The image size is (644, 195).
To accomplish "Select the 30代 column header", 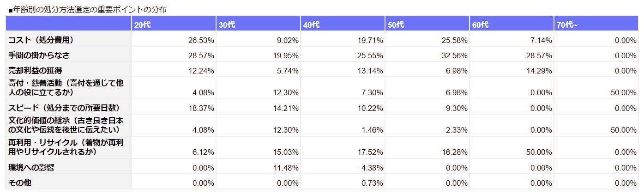I will point(226,25).
